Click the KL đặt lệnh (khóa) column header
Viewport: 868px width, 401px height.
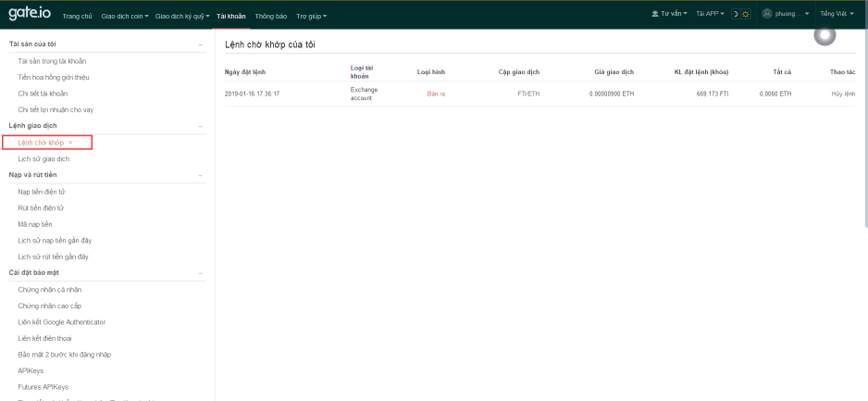coord(701,72)
